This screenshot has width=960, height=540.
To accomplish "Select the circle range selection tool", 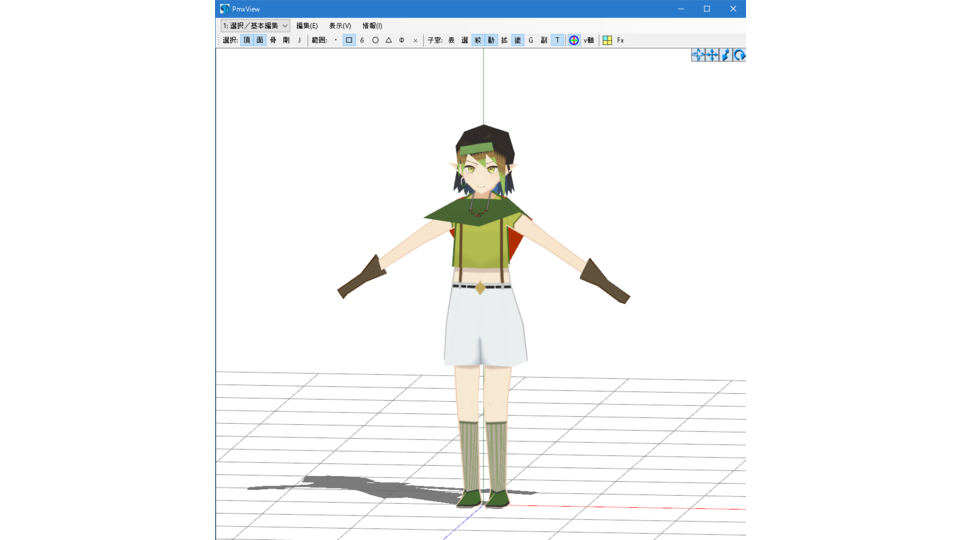I will [x=375, y=41].
